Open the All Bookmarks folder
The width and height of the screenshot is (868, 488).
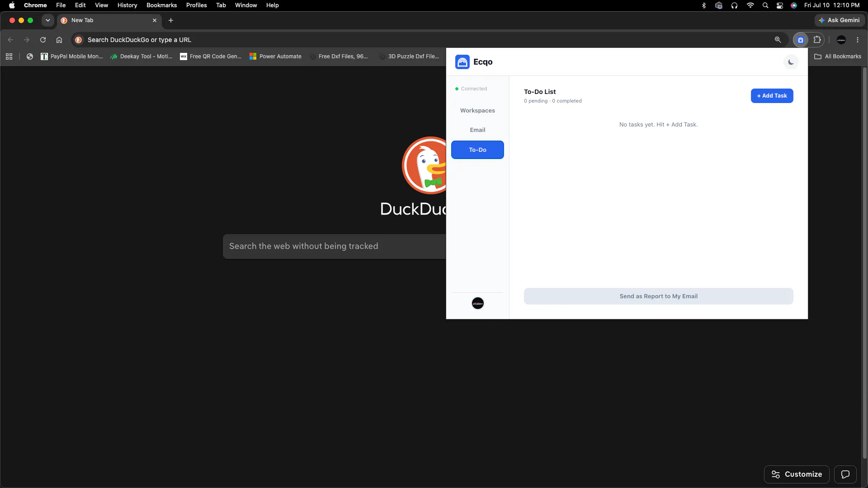[x=838, y=56]
